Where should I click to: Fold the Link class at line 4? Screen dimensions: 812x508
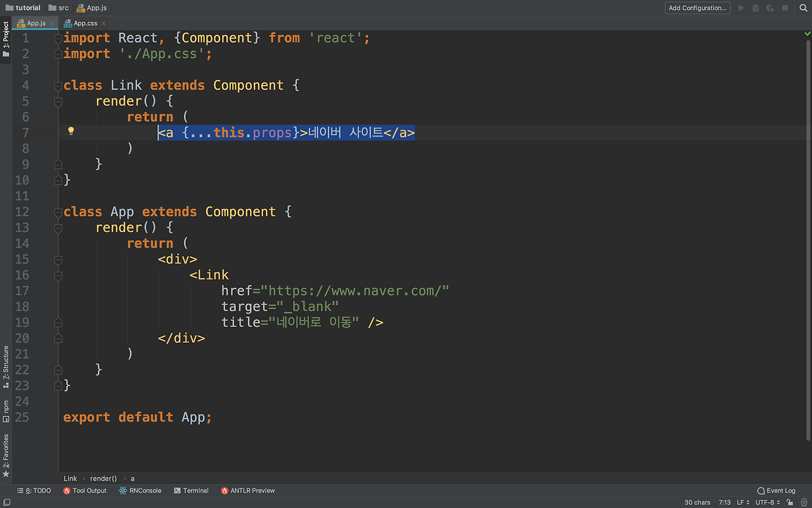(x=58, y=86)
